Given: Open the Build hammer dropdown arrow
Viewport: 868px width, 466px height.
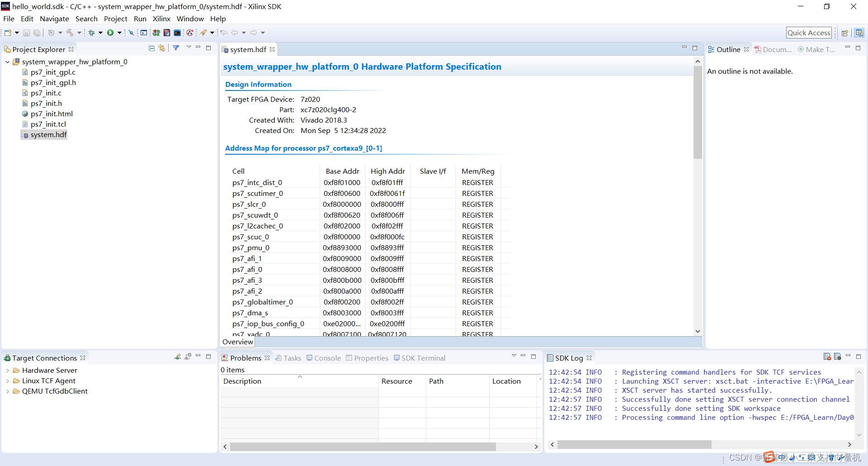Looking at the screenshot, I should [79, 33].
